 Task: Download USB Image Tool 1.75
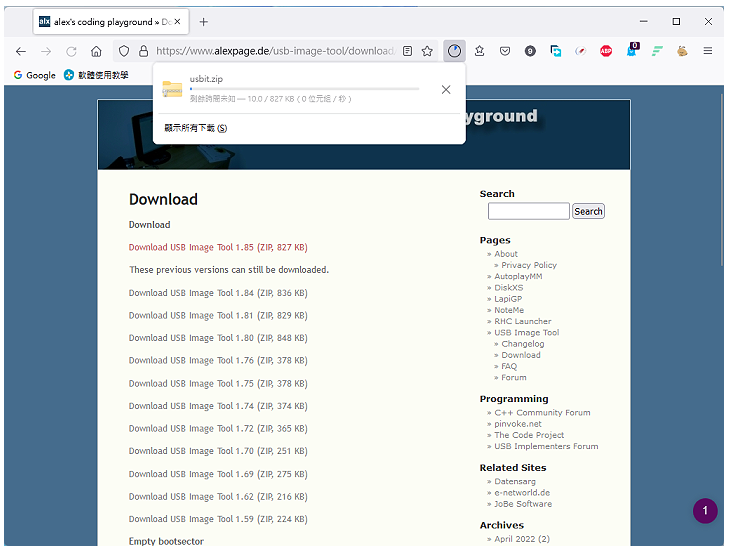pyautogui.click(x=218, y=384)
